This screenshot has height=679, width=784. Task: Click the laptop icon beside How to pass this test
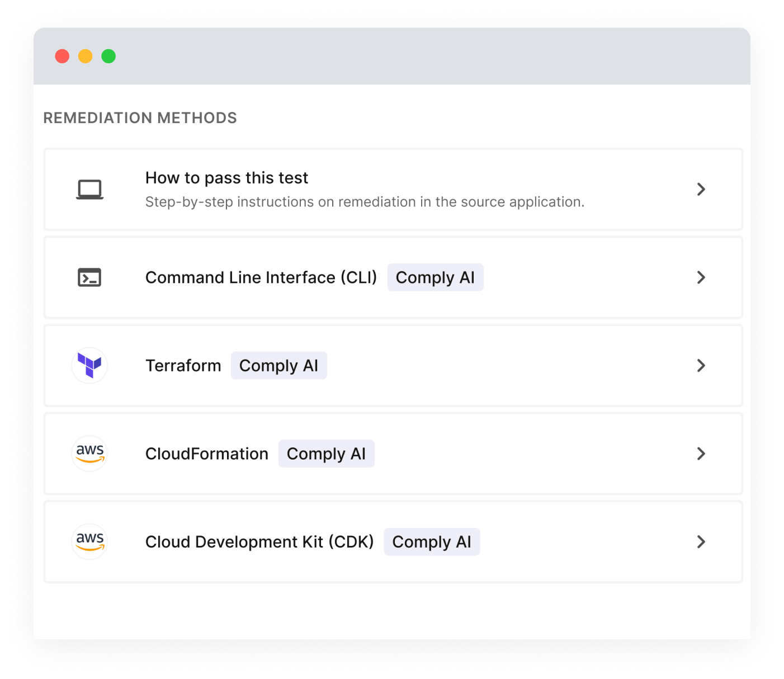point(89,190)
